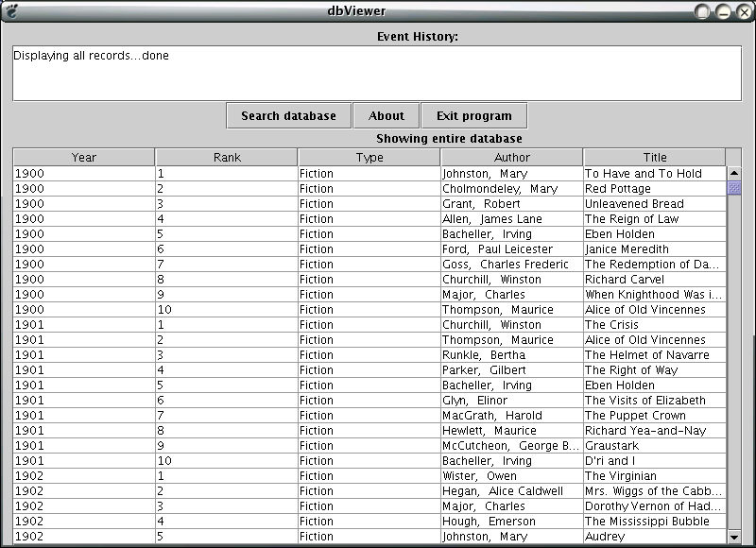Select The Mississippi Bubble title cell

coord(654,522)
